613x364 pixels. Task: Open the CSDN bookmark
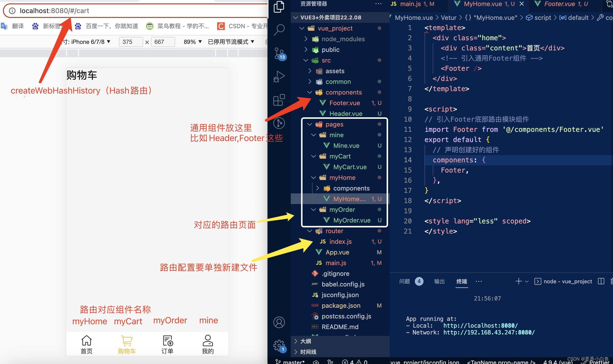click(x=242, y=26)
